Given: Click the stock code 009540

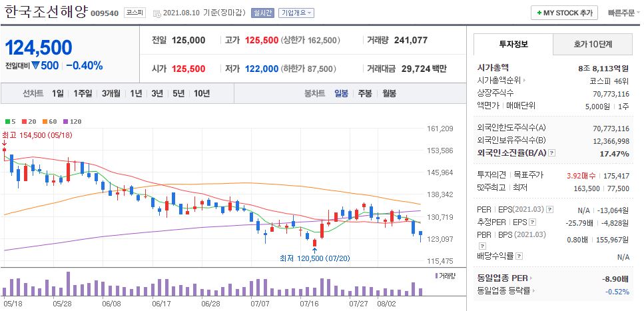Looking at the screenshot, I should (x=105, y=13).
